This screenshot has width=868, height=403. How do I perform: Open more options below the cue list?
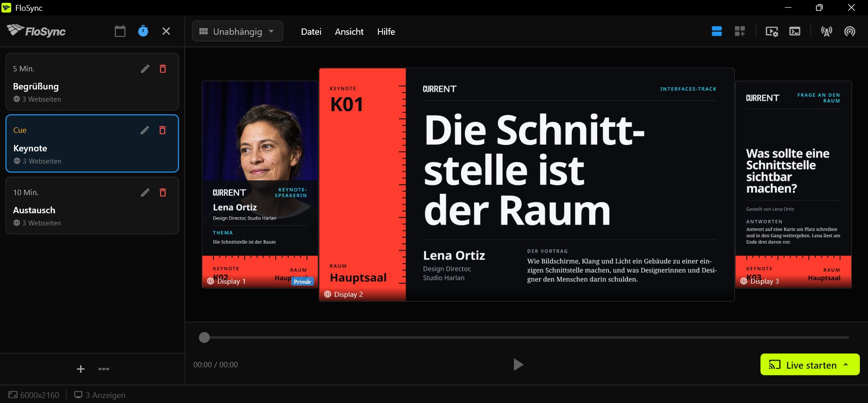pos(104,369)
